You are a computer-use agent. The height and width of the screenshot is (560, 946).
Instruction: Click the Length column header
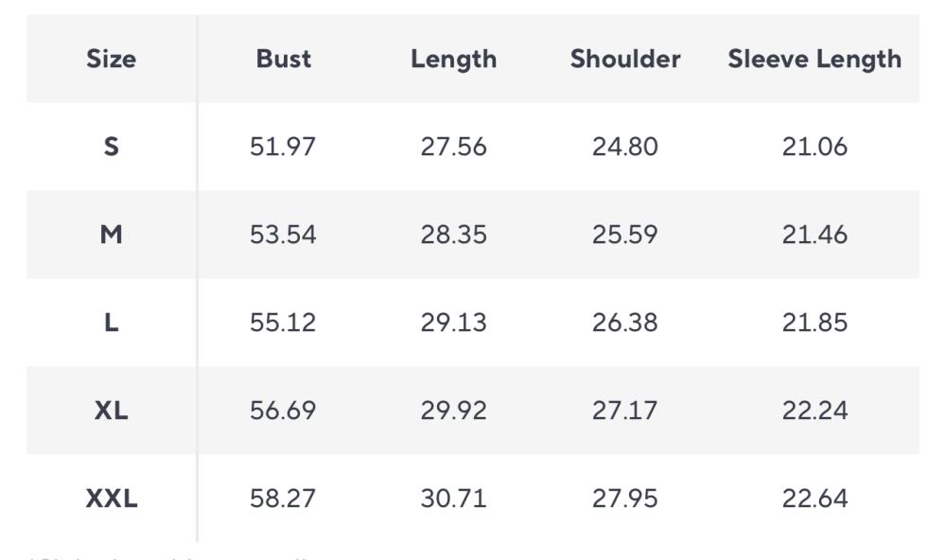click(x=453, y=59)
